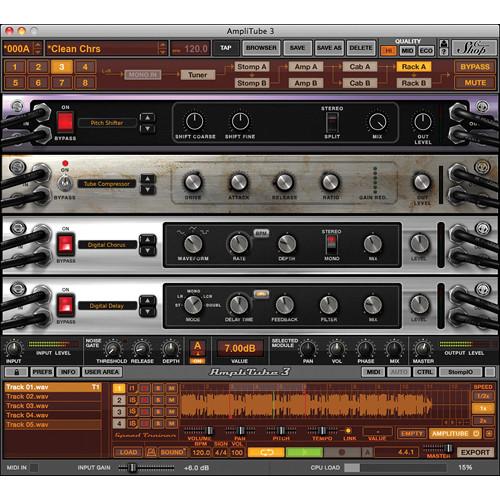
Task: Open the Digital Chorus model name dropdown
Action: pyautogui.click(x=107, y=245)
